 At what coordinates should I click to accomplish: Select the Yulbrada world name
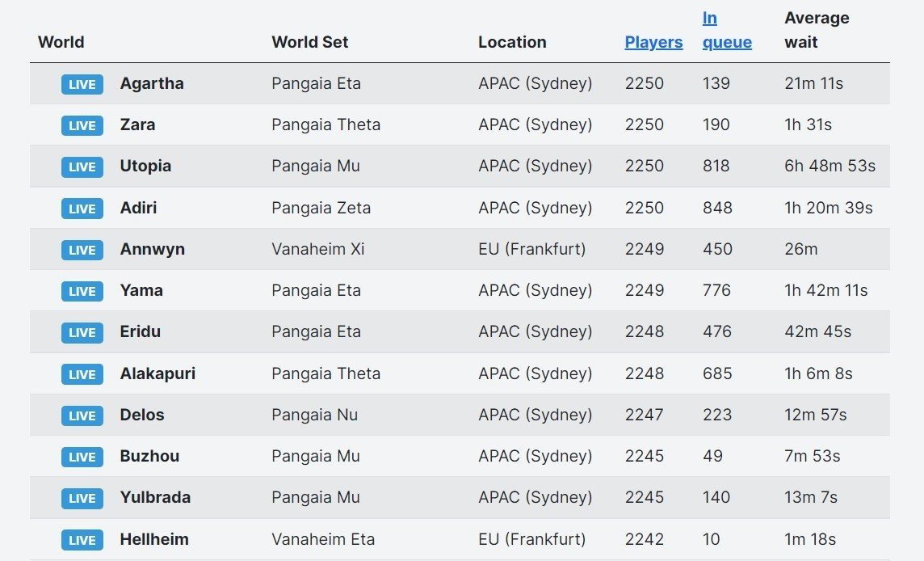pyautogui.click(x=156, y=497)
